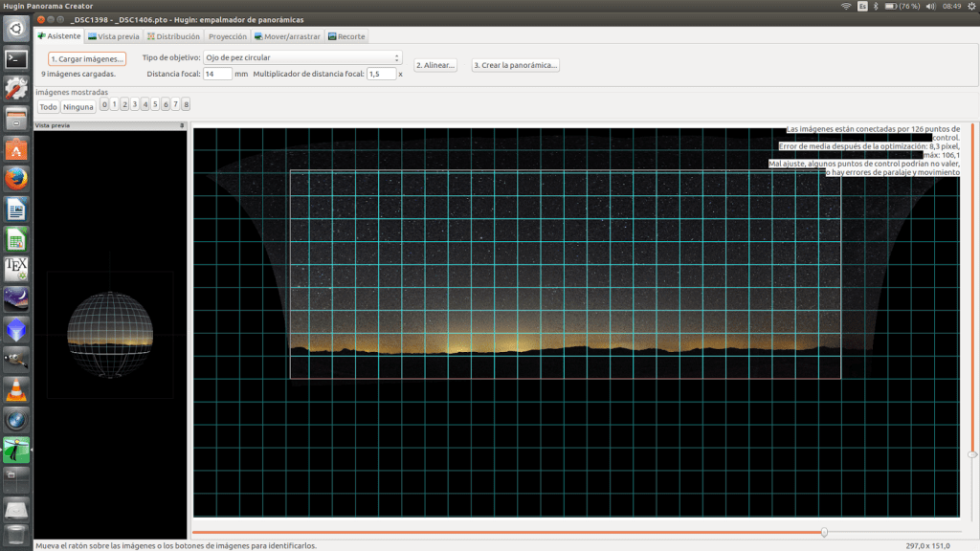Click the 1. Cargar imágenes button

tap(87, 58)
